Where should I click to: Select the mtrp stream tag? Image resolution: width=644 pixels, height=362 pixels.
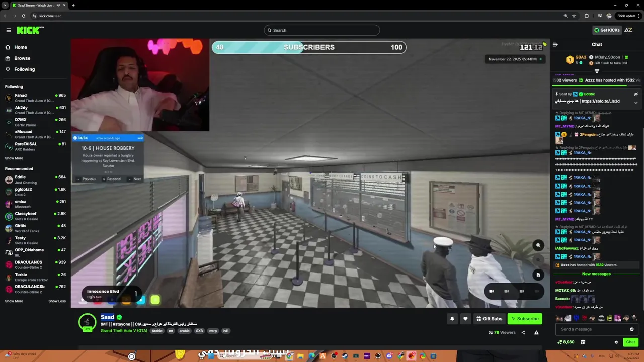[213, 331]
